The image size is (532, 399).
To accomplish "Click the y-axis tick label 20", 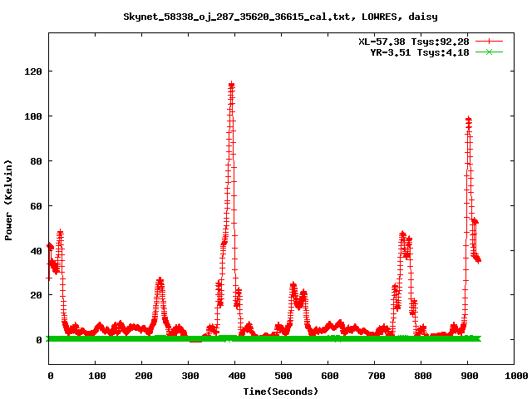I will pyautogui.click(x=36, y=295).
